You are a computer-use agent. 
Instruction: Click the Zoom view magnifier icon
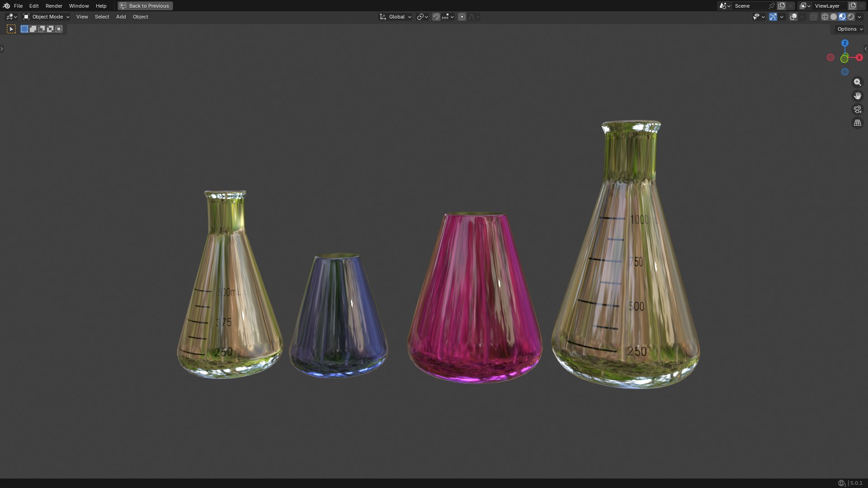857,82
